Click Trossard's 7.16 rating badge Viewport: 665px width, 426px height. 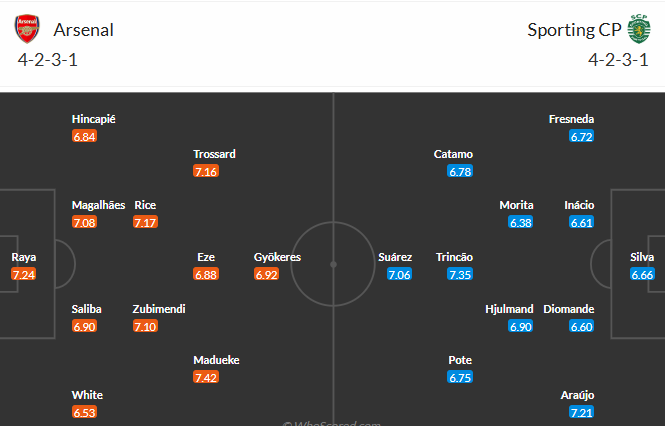click(206, 171)
